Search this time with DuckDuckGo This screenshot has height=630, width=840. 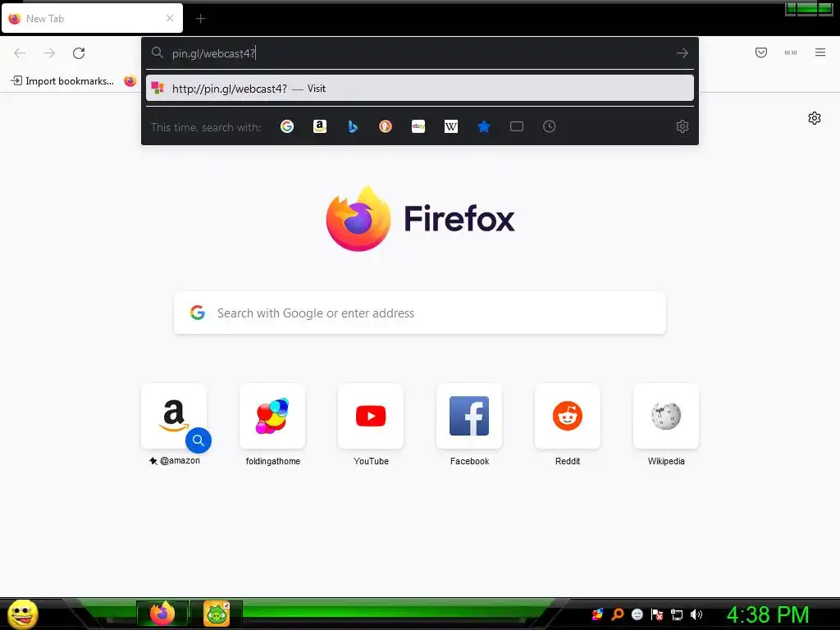pyautogui.click(x=386, y=126)
